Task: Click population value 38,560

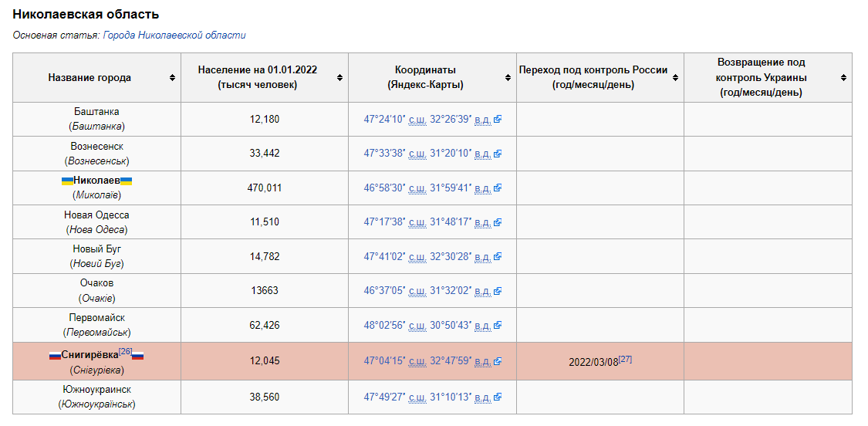Action: 265,397
